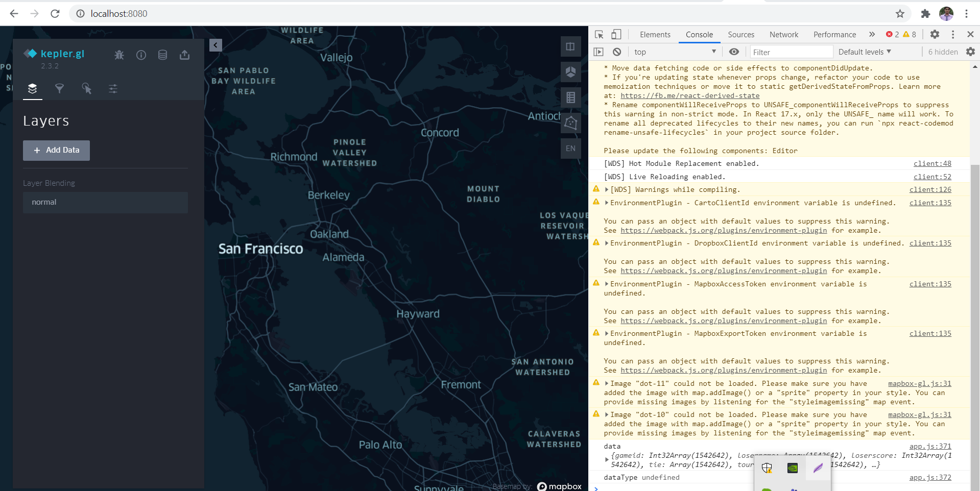Toggle device toolbar in DevTools
The width and height of the screenshot is (980, 491).
point(616,34)
